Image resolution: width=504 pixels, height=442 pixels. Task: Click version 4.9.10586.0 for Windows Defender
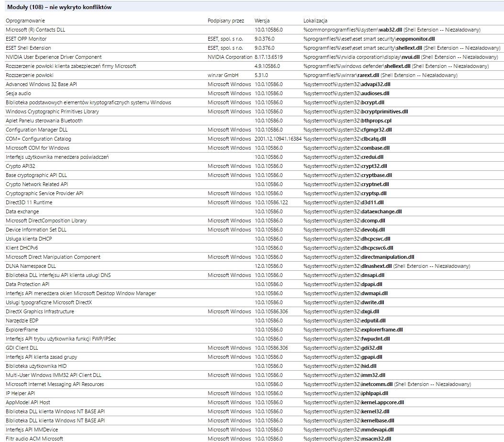(267, 66)
